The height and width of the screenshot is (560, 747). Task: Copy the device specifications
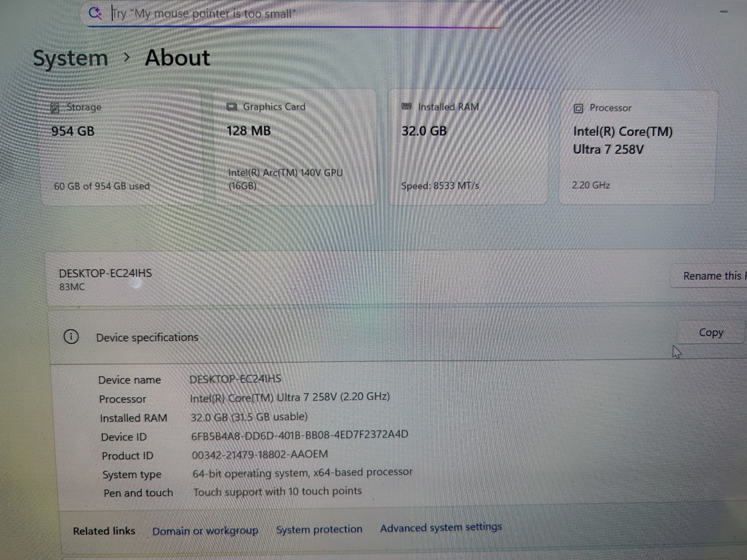[711, 333]
